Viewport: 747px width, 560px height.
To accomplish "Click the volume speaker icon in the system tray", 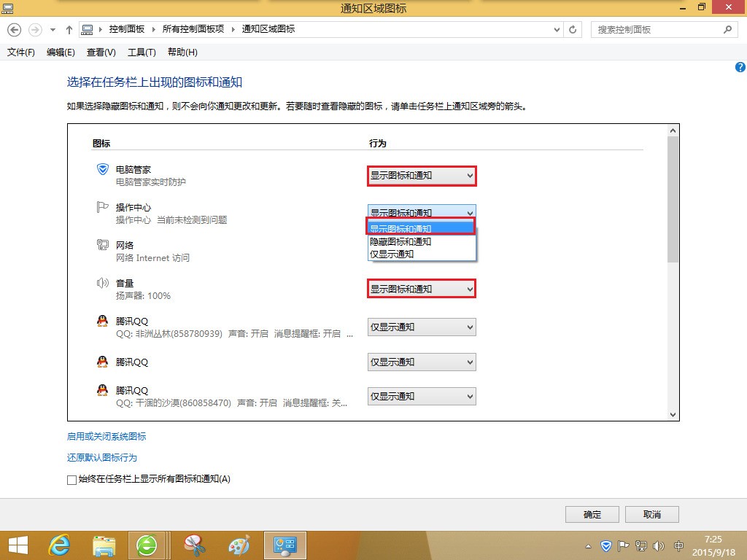I will [x=659, y=545].
